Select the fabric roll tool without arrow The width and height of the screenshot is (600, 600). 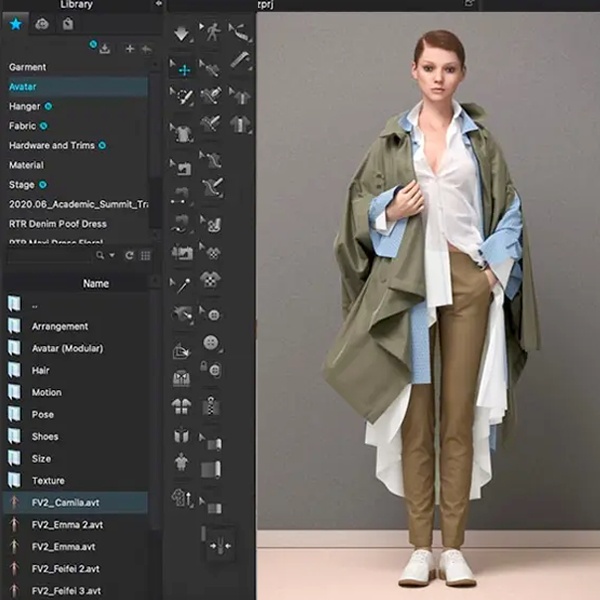[x=211, y=469]
